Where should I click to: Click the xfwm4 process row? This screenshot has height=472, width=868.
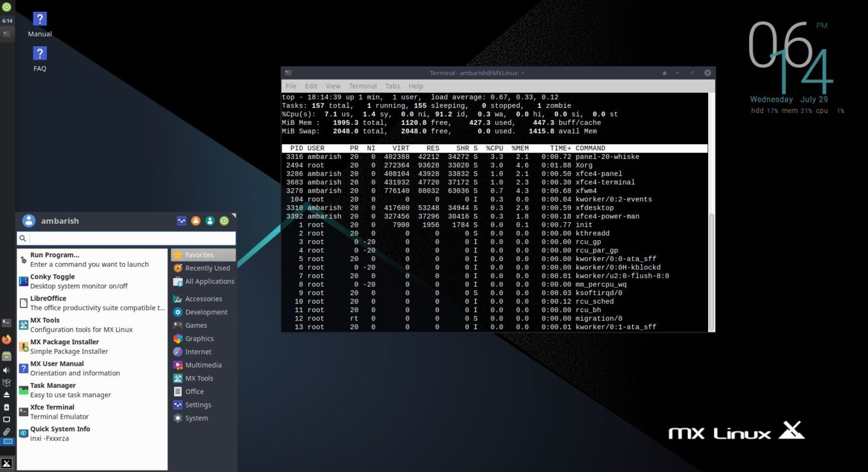[x=494, y=190]
